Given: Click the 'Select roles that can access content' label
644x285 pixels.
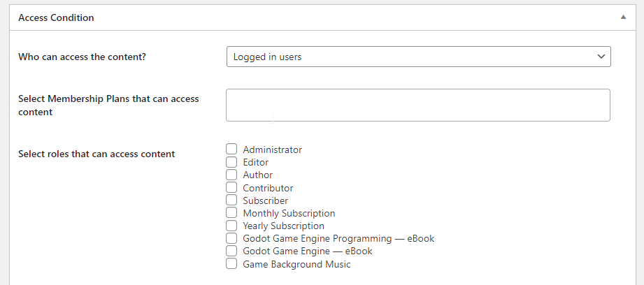Looking at the screenshot, I should coord(96,154).
